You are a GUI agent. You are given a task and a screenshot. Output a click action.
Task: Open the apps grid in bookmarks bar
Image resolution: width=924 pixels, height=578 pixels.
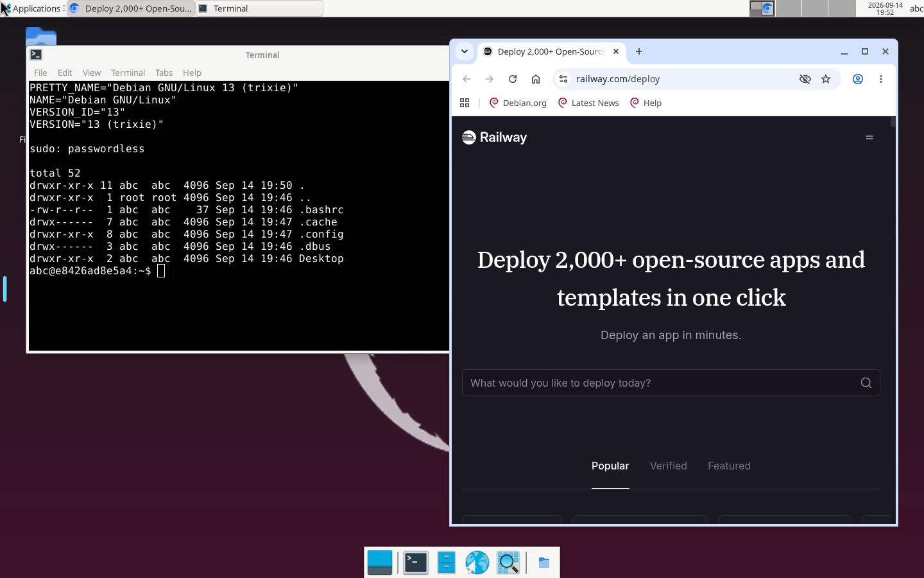click(x=465, y=103)
